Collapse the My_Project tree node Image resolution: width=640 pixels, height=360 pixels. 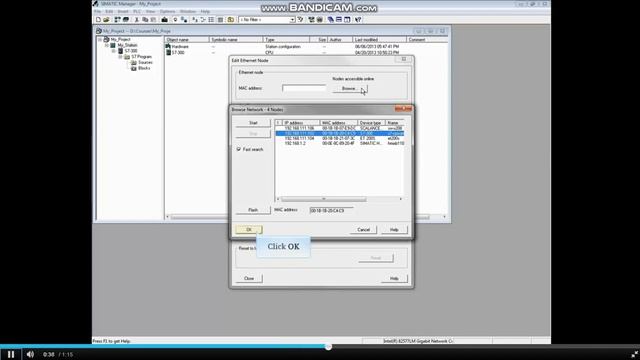point(100,40)
